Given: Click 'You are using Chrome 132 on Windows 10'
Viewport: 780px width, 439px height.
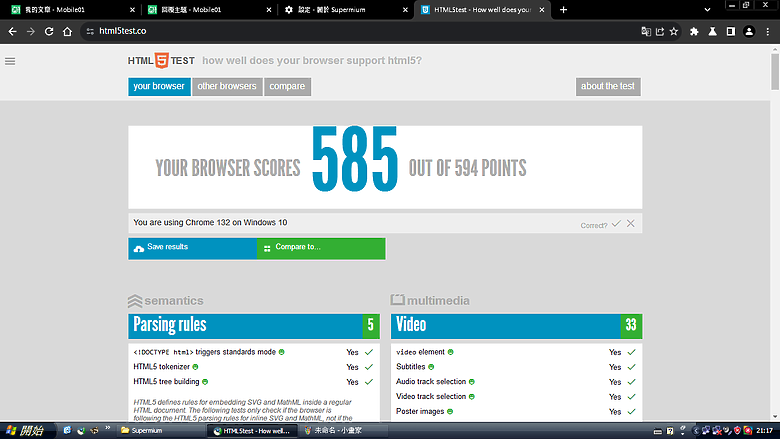Looking at the screenshot, I should (x=210, y=223).
